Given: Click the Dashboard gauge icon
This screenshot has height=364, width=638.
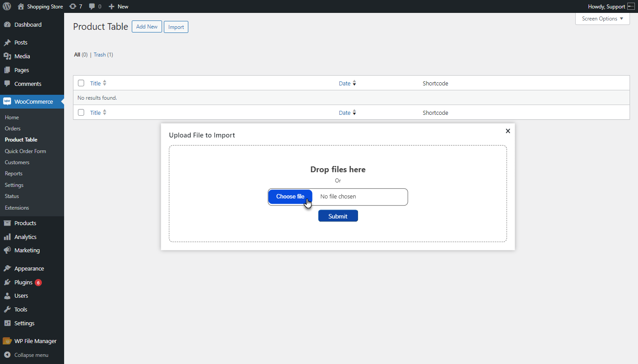Looking at the screenshot, I should (7, 25).
